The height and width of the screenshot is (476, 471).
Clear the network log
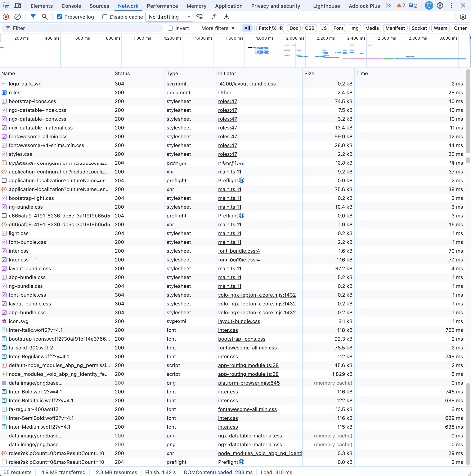tap(18, 17)
